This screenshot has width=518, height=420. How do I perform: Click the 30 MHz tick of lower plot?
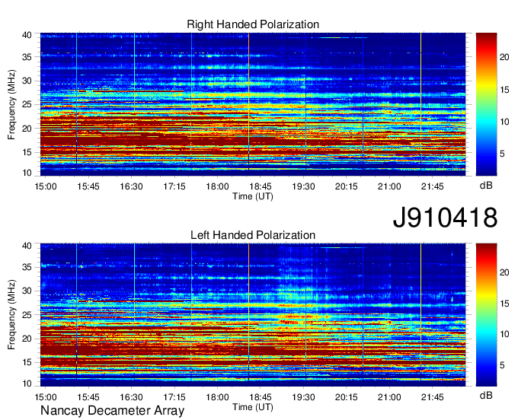(27, 291)
